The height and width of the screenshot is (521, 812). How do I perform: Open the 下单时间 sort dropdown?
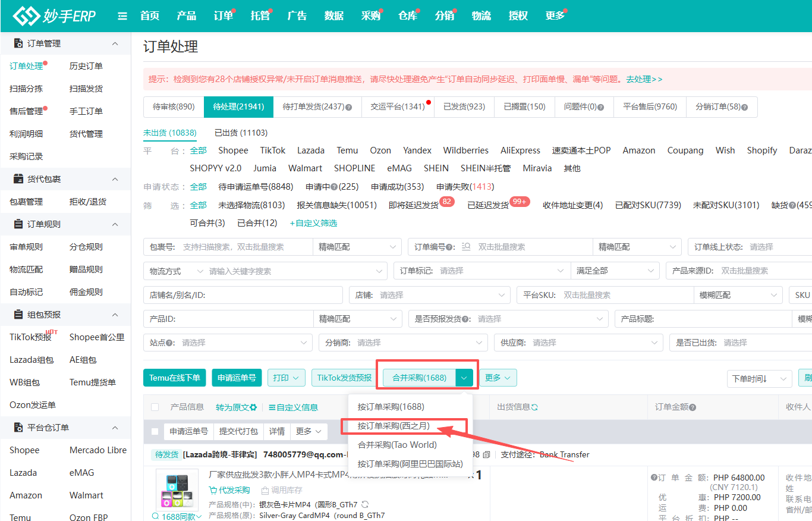pos(759,379)
